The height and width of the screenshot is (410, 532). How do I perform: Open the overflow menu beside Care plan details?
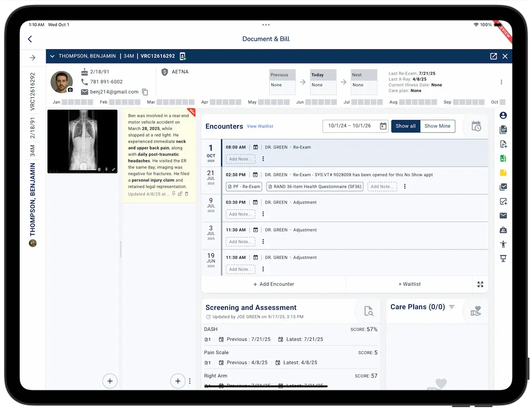click(501, 82)
